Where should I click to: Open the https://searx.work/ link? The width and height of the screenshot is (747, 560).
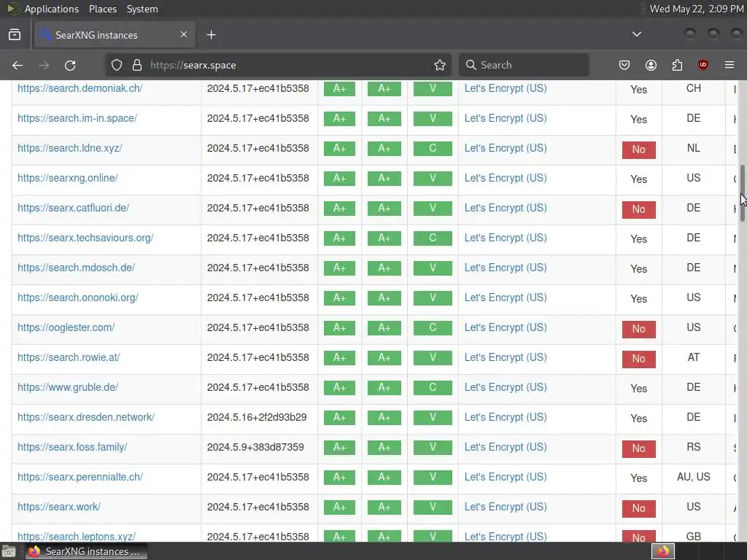(x=59, y=507)
